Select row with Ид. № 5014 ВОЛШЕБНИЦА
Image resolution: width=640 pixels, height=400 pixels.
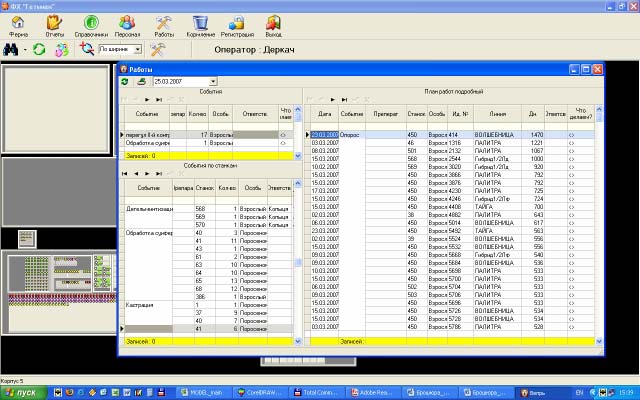click(452, 223)
